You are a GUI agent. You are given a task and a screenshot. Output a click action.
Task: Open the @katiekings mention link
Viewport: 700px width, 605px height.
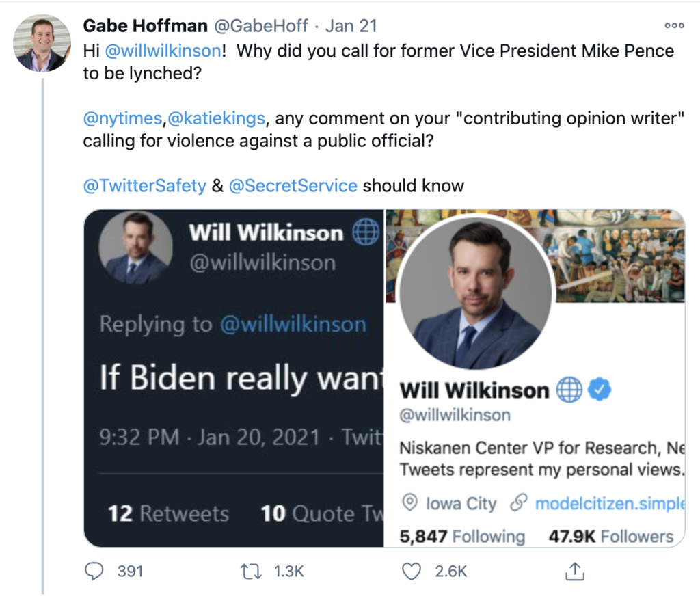click(x=216, y=118)
